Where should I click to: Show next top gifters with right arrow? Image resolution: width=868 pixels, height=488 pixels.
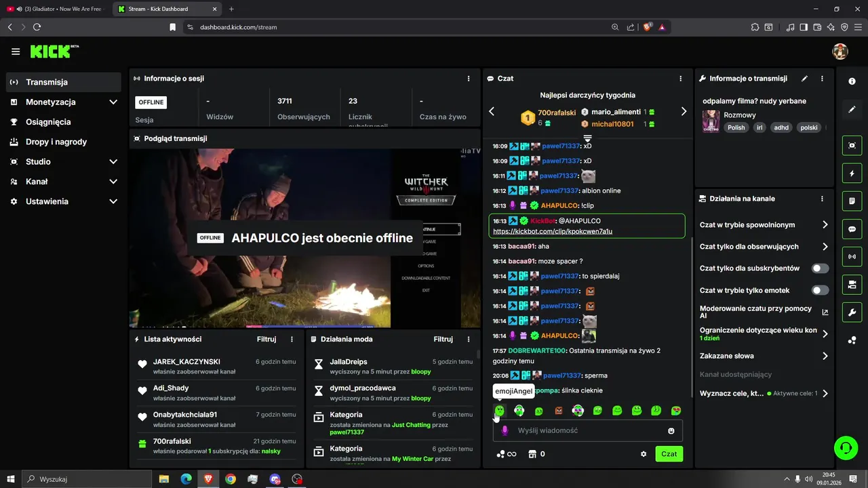684,111
